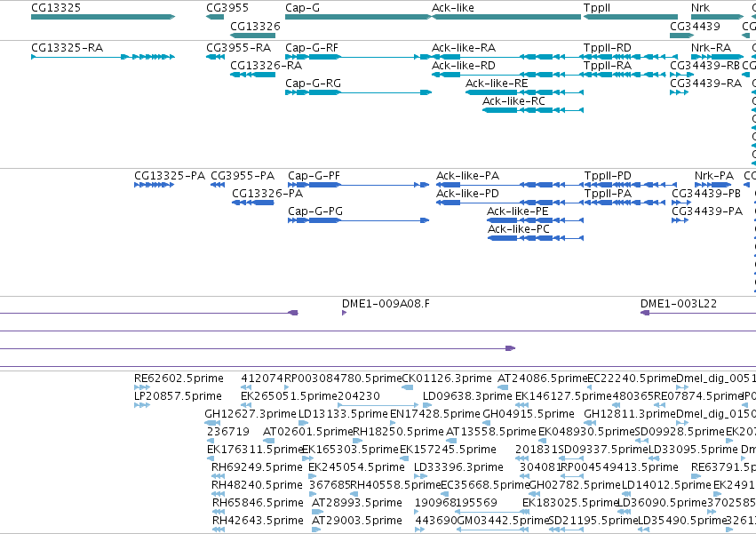Open the CG13325-RA transcript label

pyautogui.click(x=67, y=48)
